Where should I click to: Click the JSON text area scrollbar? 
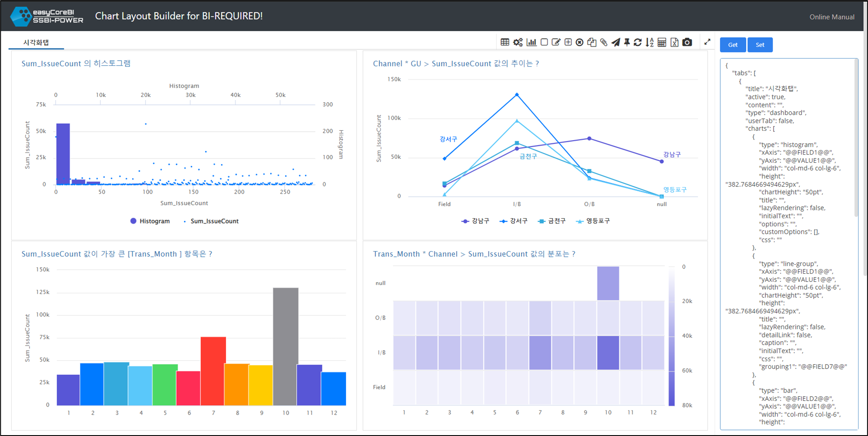click(x=856, y=139)
